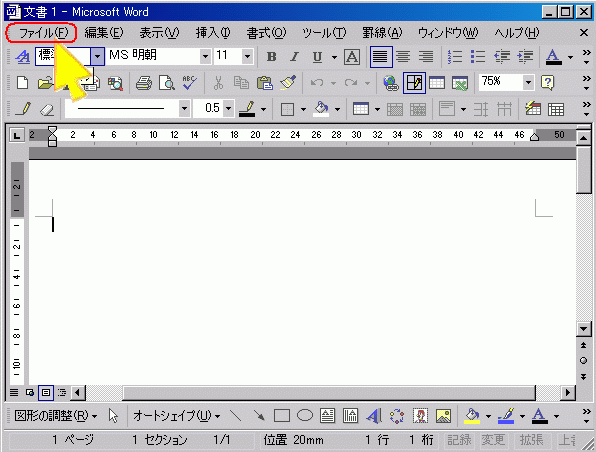The image size is (596, 452).
Task: Toggle the Tables and Borders toolbar button
Action: (x=414, y=82)
